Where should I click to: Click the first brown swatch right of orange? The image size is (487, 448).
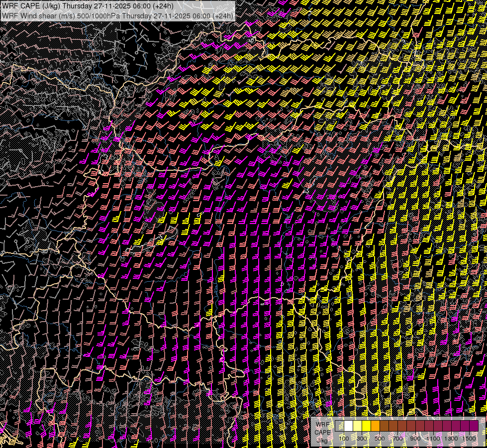385,426
